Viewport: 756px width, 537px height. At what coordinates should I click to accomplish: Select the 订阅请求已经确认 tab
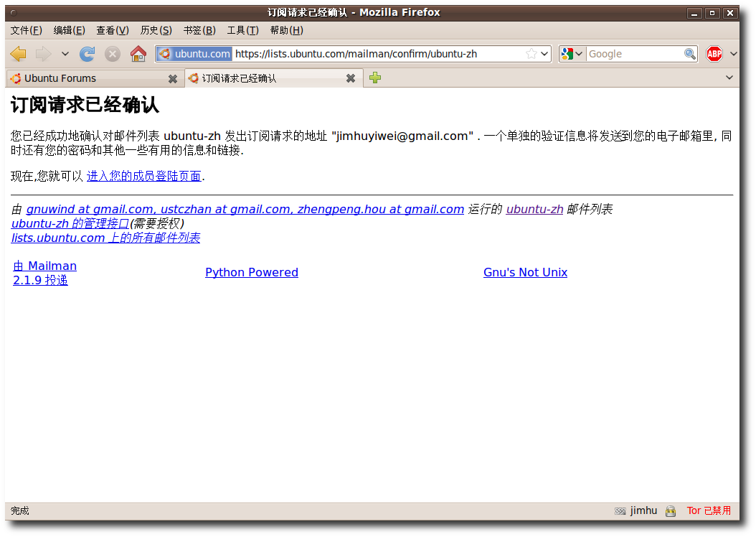pyautogui.click(x=273, y=78)
